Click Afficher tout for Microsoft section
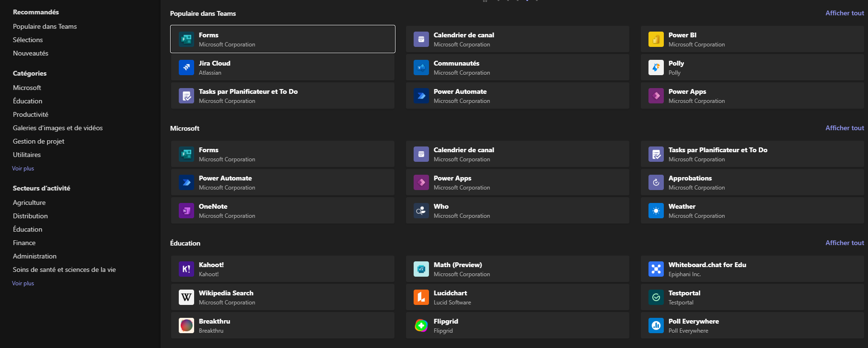 (845, 128)
